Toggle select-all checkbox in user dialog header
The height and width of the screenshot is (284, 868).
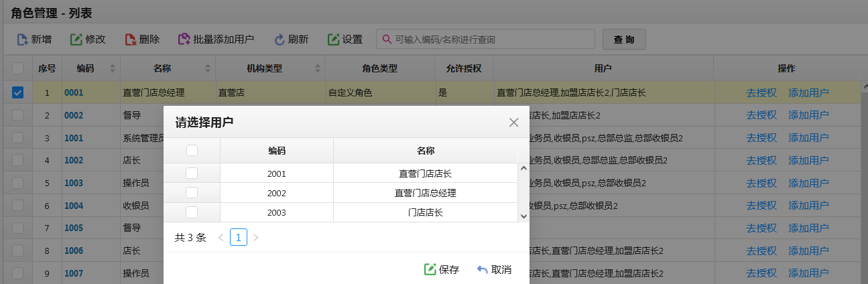pos(192,150)
